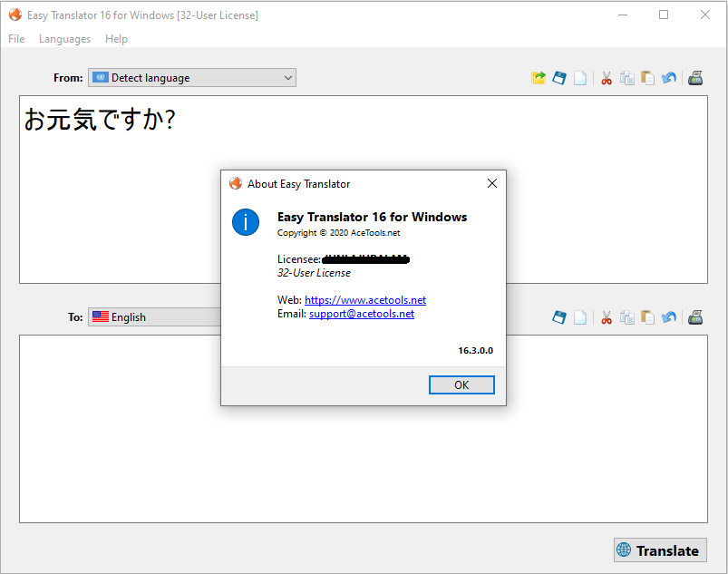Open the https://www.acetools.net link
Image resolution: width=728 pixels, height=574 pixels.
coord(365,300)
